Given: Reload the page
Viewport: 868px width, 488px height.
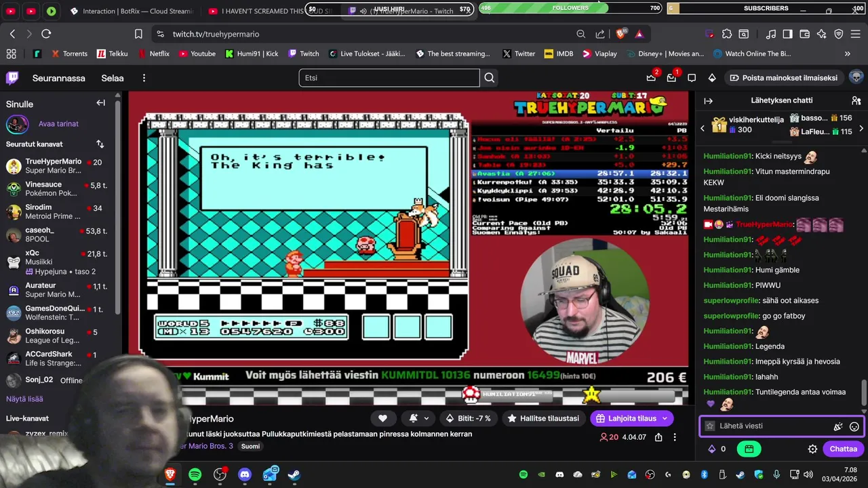Looking at the screenshot, I should tap(46, 34).
